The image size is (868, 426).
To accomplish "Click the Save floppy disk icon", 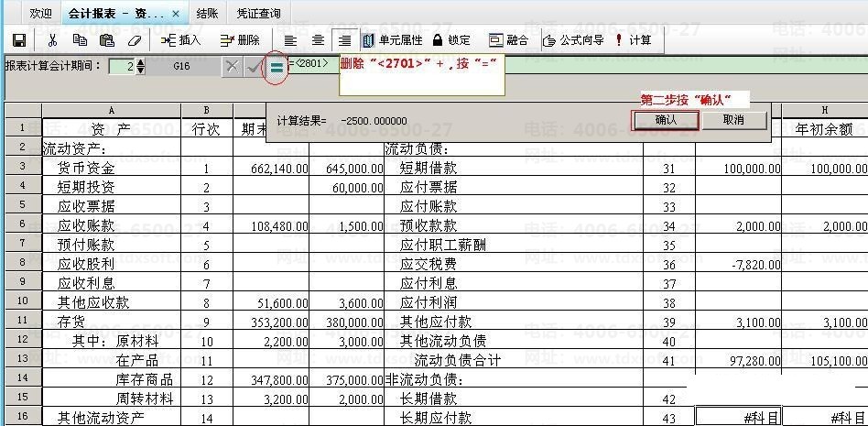I will tap(19, 40).
